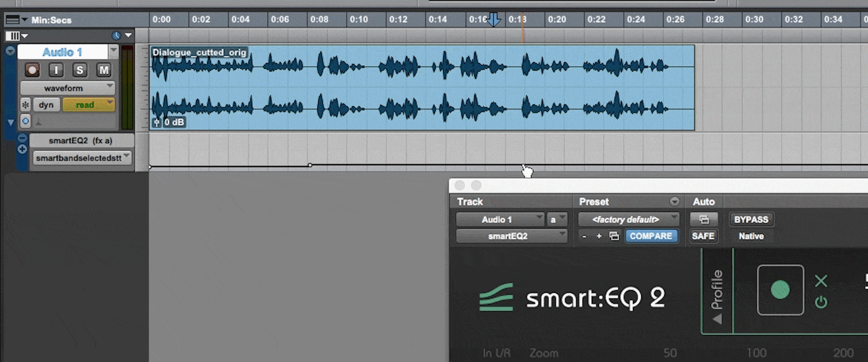The height and width of the screenshot is (362, 868).
Task: Remove the automation lane with minus icon
Action: [22, 138]
